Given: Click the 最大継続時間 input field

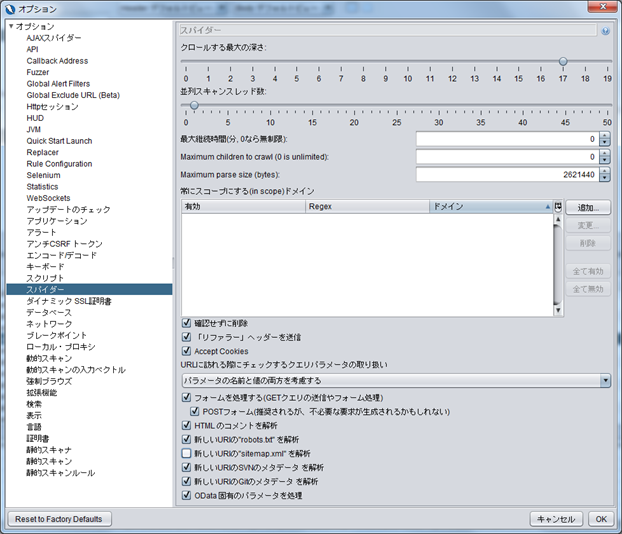Looking at the screenshot, I should pyautogui.click(x=508, y=139).
